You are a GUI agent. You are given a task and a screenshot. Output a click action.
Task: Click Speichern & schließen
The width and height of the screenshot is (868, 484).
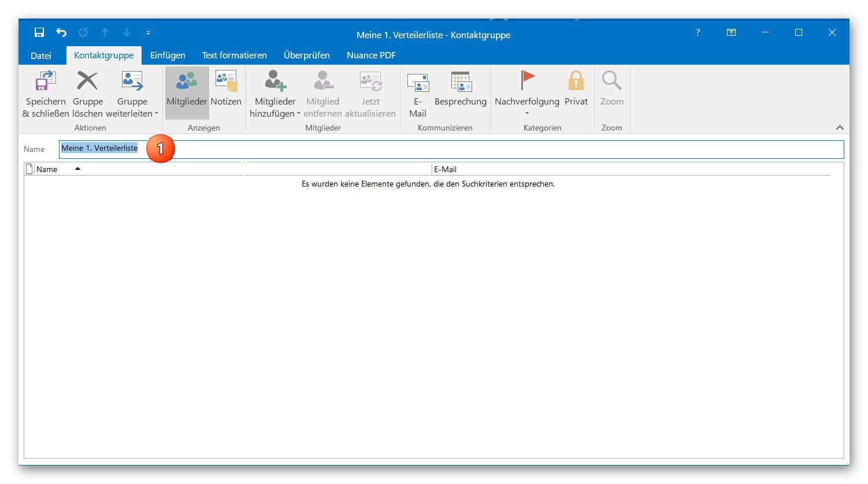pyautogui.click(x=46, y=94)
